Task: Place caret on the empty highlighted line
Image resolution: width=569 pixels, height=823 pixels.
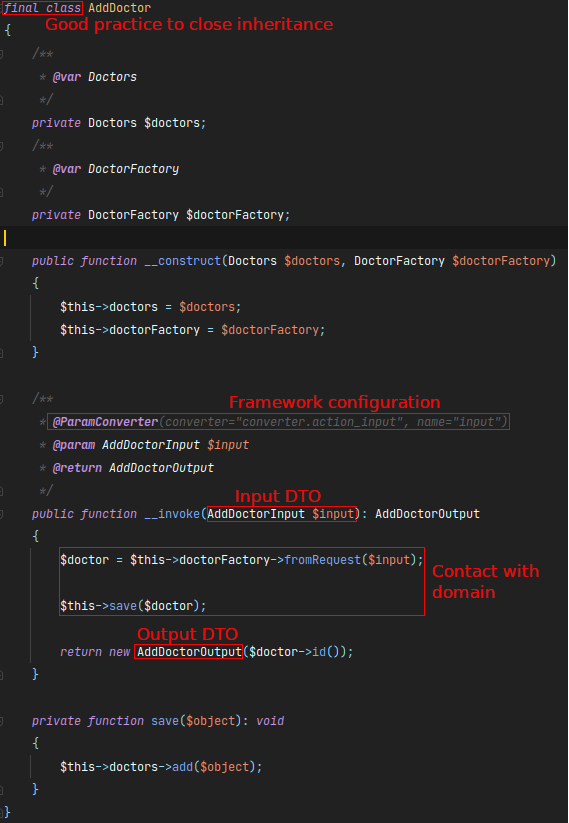Action: tap(283, 238)
